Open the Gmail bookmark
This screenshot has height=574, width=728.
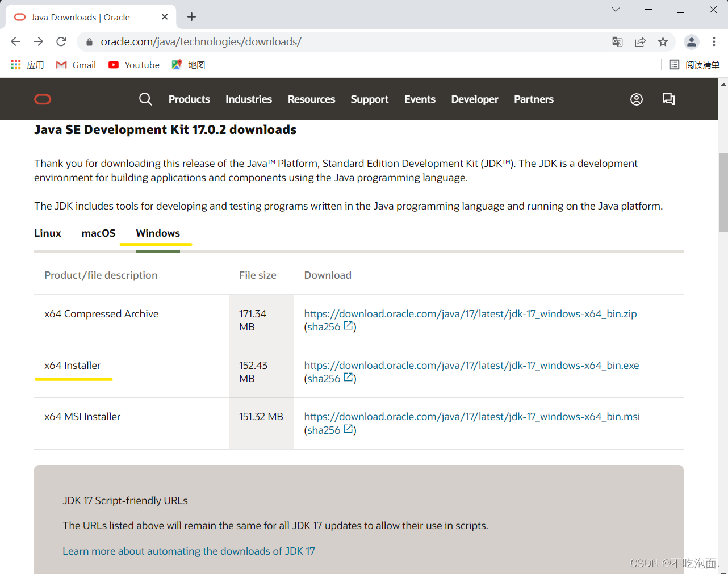point(76,65)
